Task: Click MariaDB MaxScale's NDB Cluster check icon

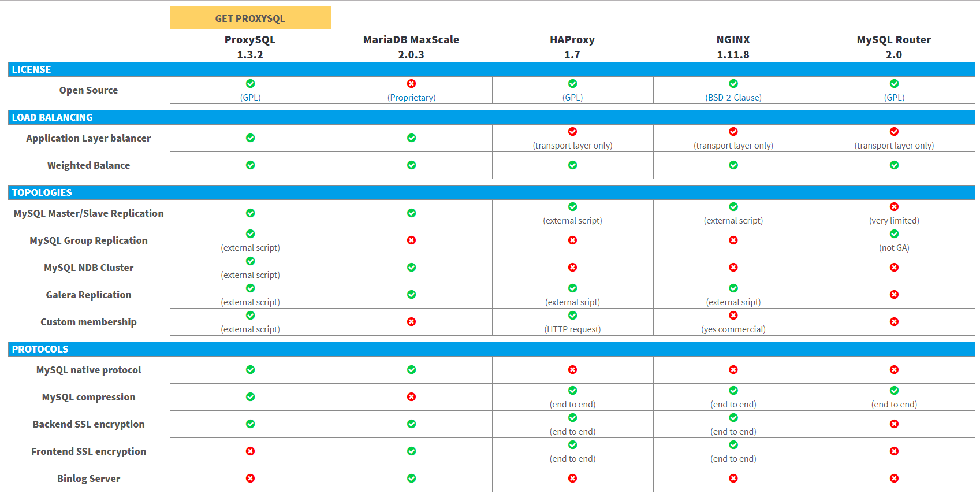Action: [411, 268]
